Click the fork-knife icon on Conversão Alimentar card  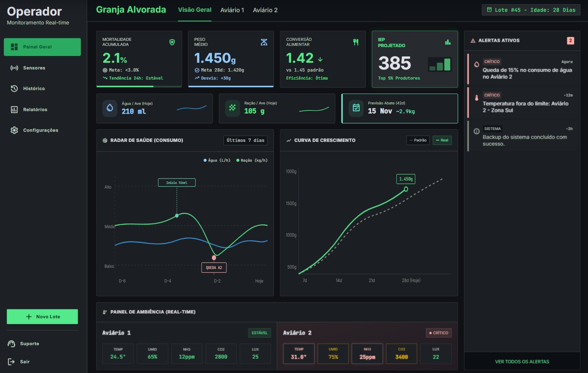pos(356,42)
